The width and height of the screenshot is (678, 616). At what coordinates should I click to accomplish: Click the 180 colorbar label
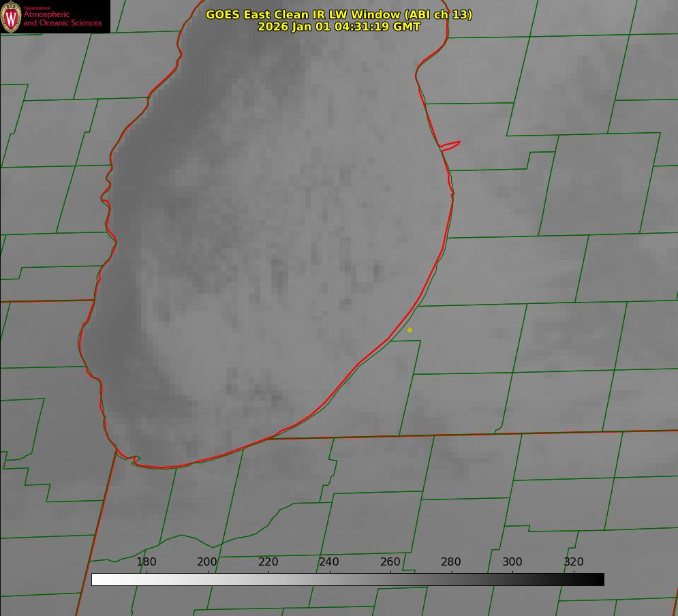pyautogui.click(x=146, y=561)
